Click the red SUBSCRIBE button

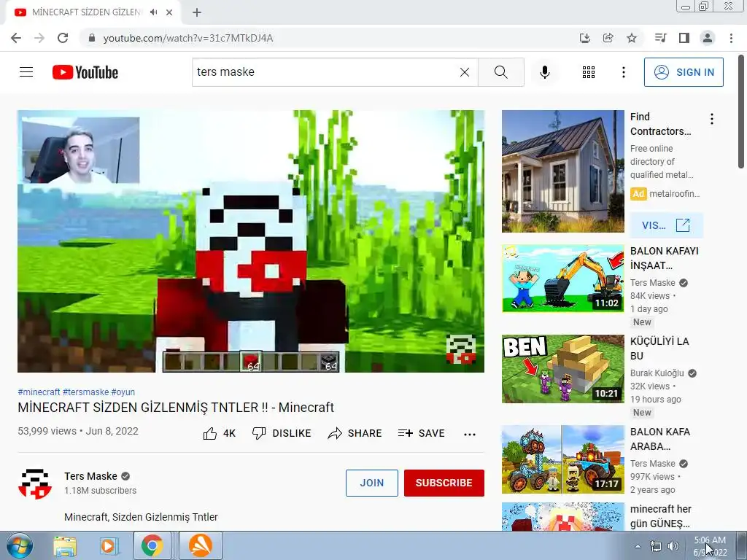tap(444, 483)
